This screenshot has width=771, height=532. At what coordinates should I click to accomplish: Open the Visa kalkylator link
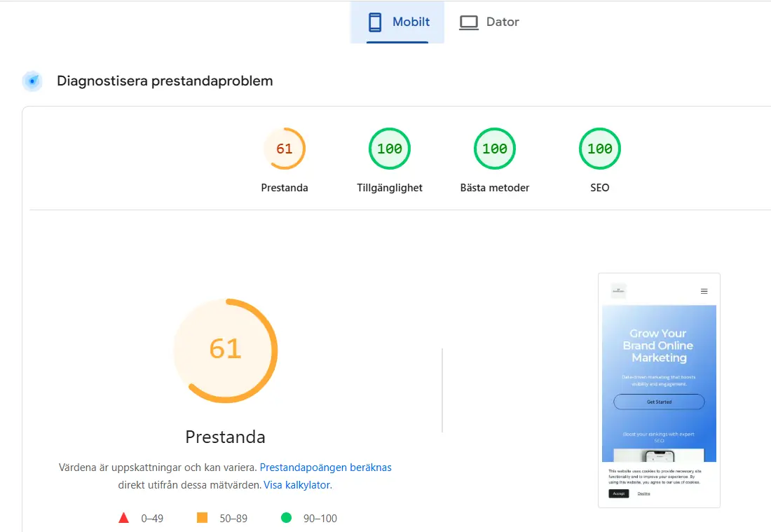296,484
